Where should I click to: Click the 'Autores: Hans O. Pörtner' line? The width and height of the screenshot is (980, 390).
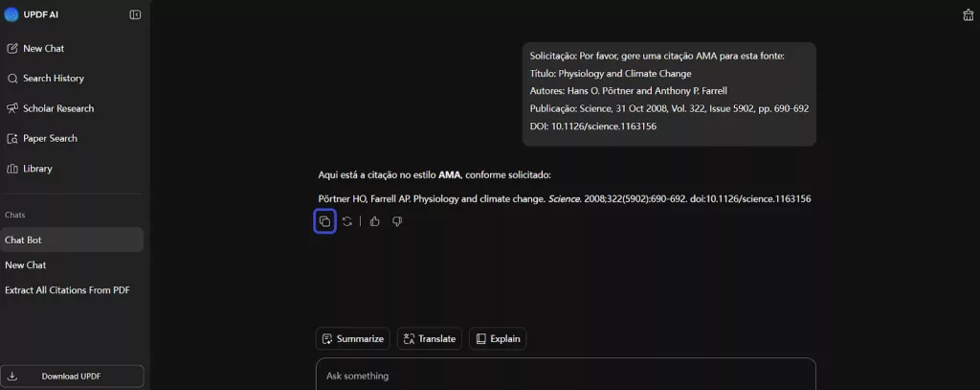coord(628,91)
